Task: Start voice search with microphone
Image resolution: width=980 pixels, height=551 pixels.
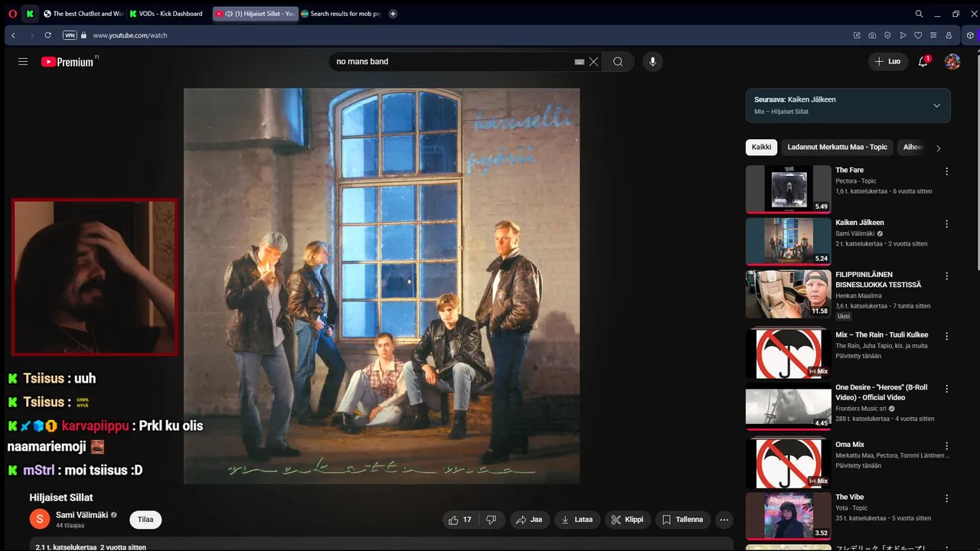Action: pos(652,62)
